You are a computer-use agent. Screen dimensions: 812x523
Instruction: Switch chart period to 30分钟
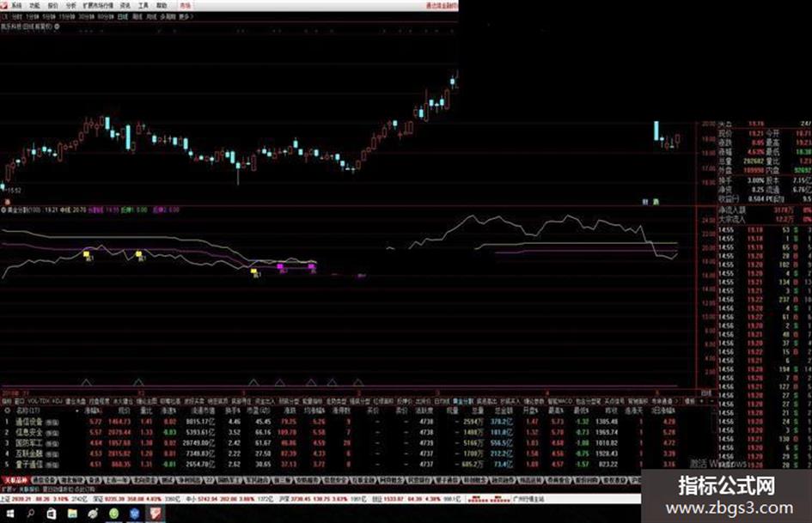click(x=87, y=16)
